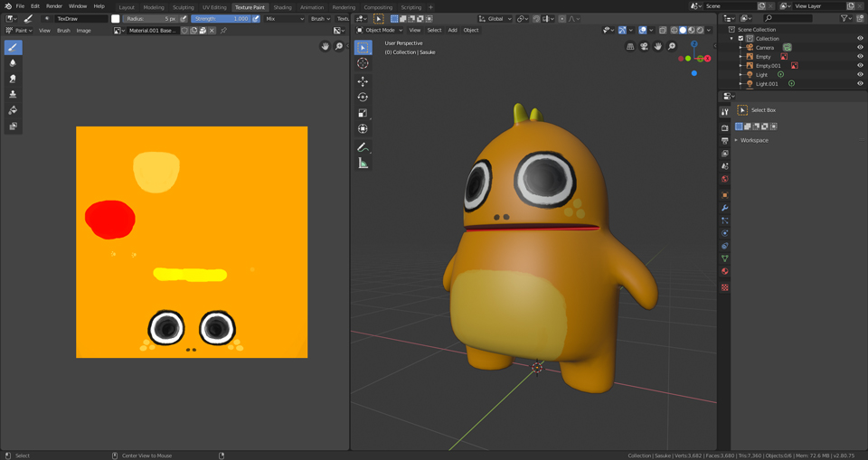The height and width of the screenshot is (460, 868).
Task: Activate the Move tool in 3D viewport
Action: 363,81
